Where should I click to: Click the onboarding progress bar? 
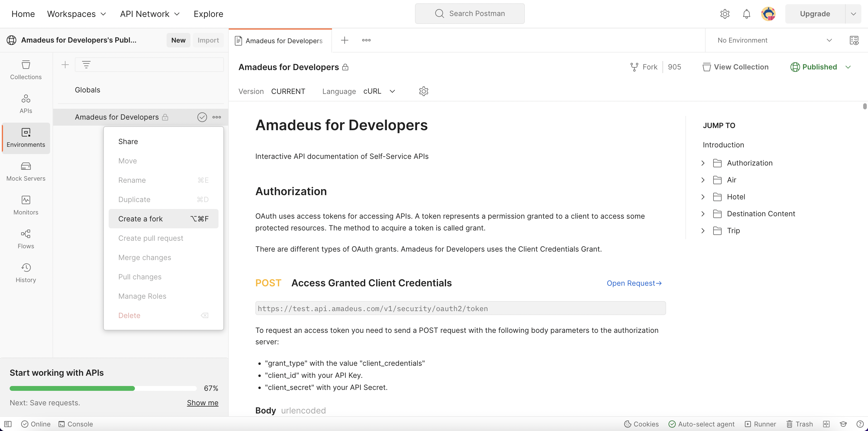pos(103,388)
